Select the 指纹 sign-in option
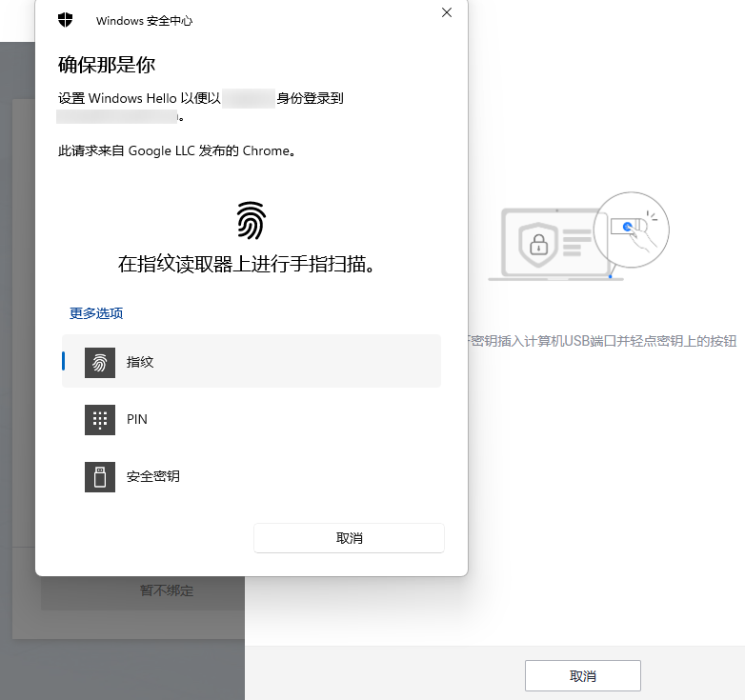The image size is (745, 700). pos(252,361)
